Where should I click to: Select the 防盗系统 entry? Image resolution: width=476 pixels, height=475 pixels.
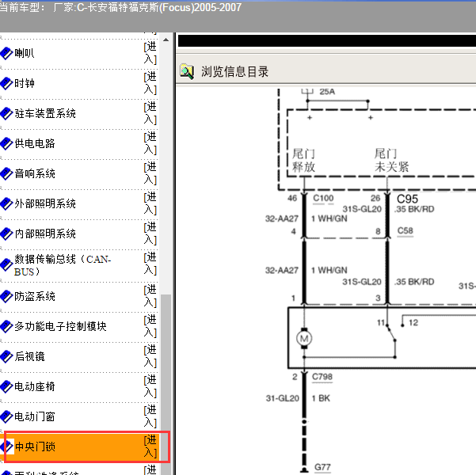[35, 296]
